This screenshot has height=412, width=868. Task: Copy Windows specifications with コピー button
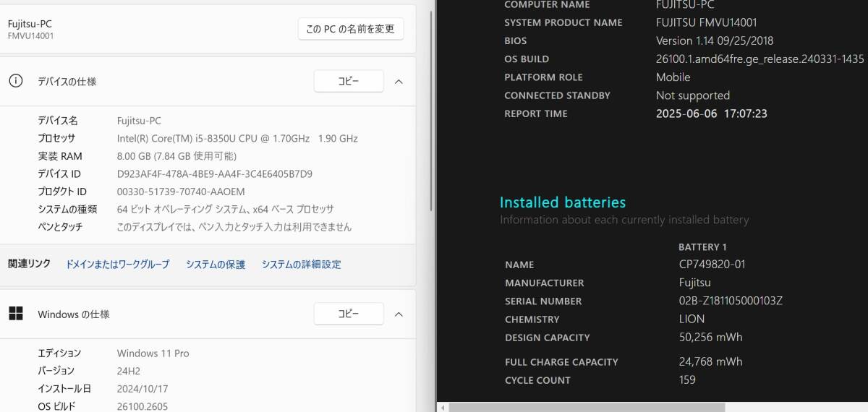(x=349, y=314)
